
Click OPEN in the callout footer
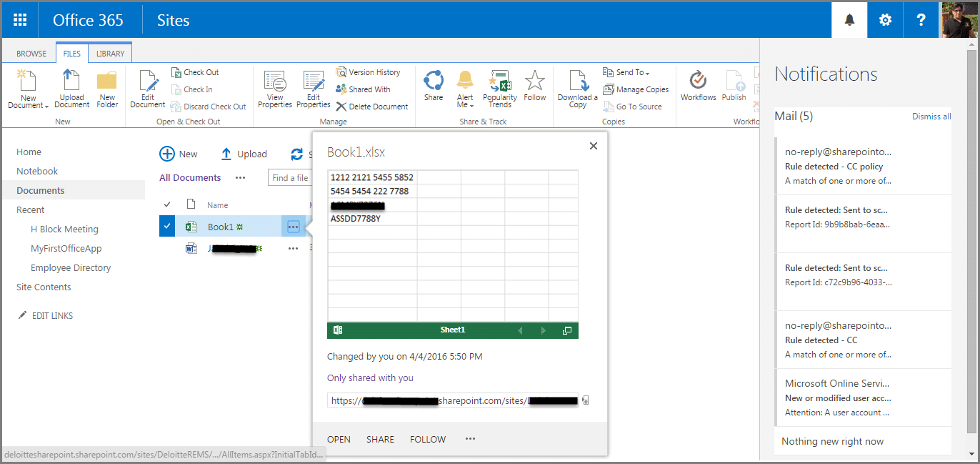click(x=339, y=439)
